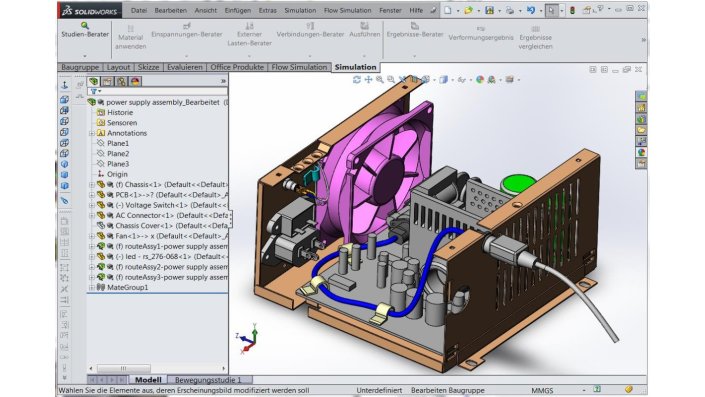Click the magnifier icon above Studien-Berater

(85, 26)
